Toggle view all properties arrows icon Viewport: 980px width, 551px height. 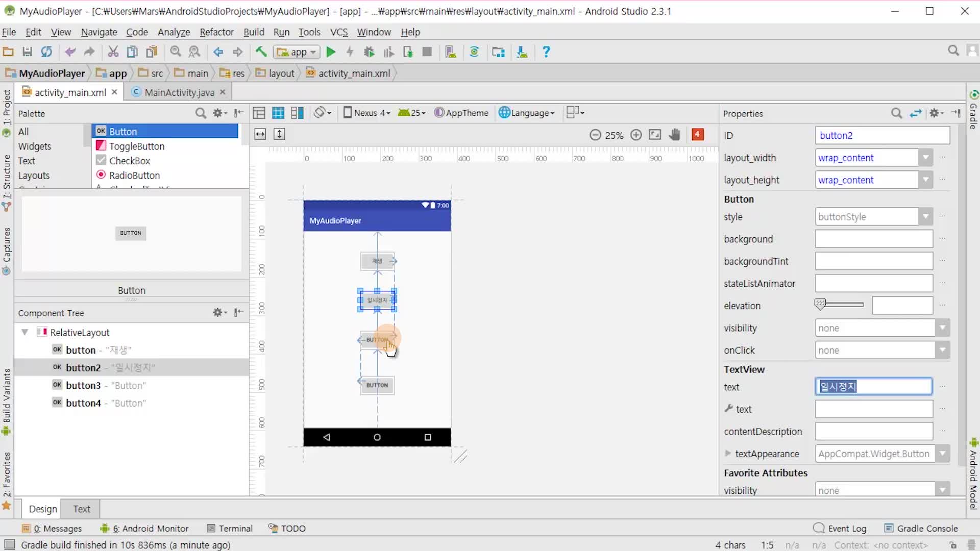(x=916, y=113)
